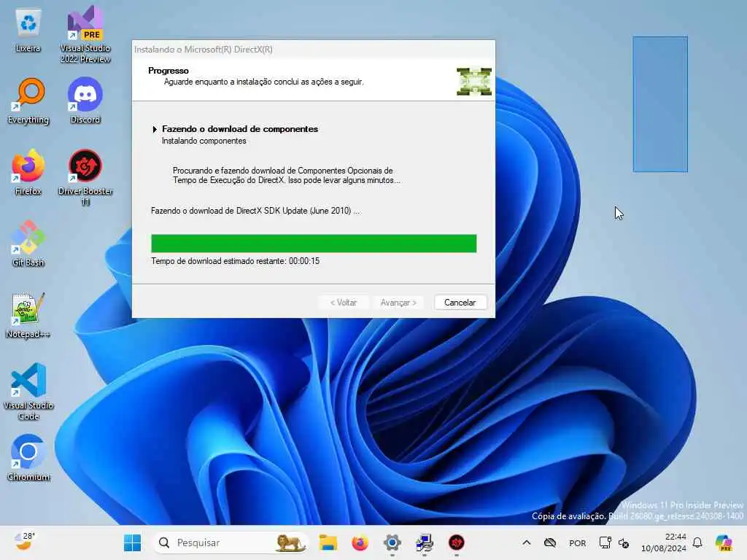Open the notifications bell icon
This screenshot has height=560, width=747.
[697, 542]
